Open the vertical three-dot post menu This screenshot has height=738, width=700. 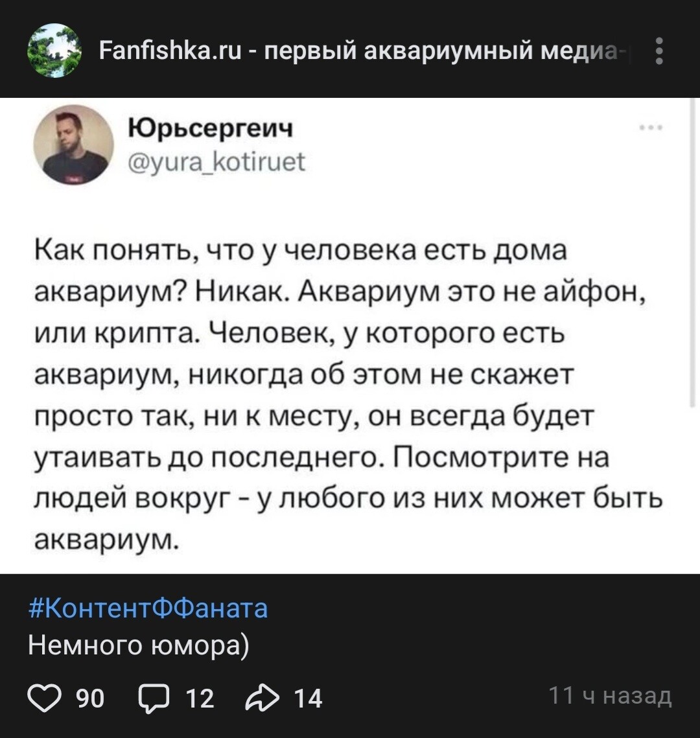point(659,51)
